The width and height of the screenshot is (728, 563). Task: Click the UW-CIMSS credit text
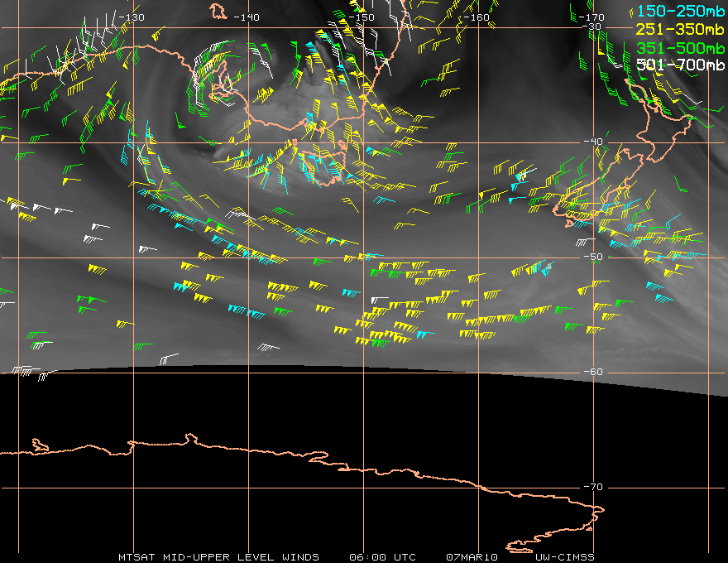(564, 557)
